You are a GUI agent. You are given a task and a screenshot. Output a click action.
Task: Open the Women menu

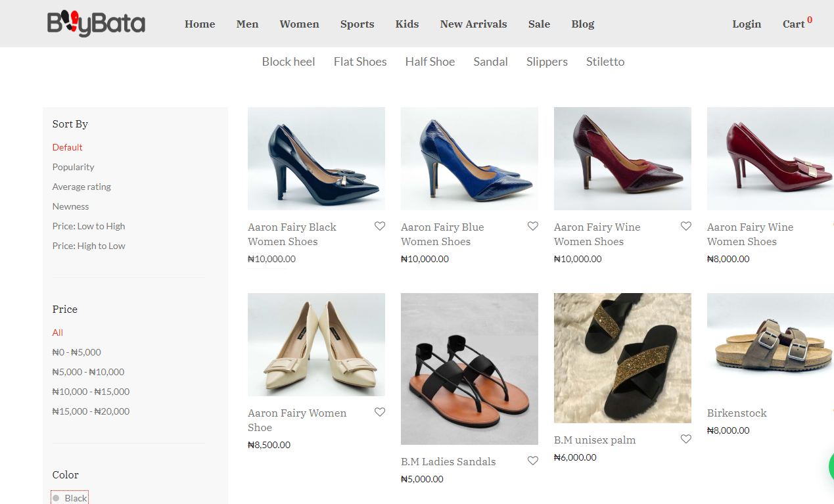click(x=299, y=24)
